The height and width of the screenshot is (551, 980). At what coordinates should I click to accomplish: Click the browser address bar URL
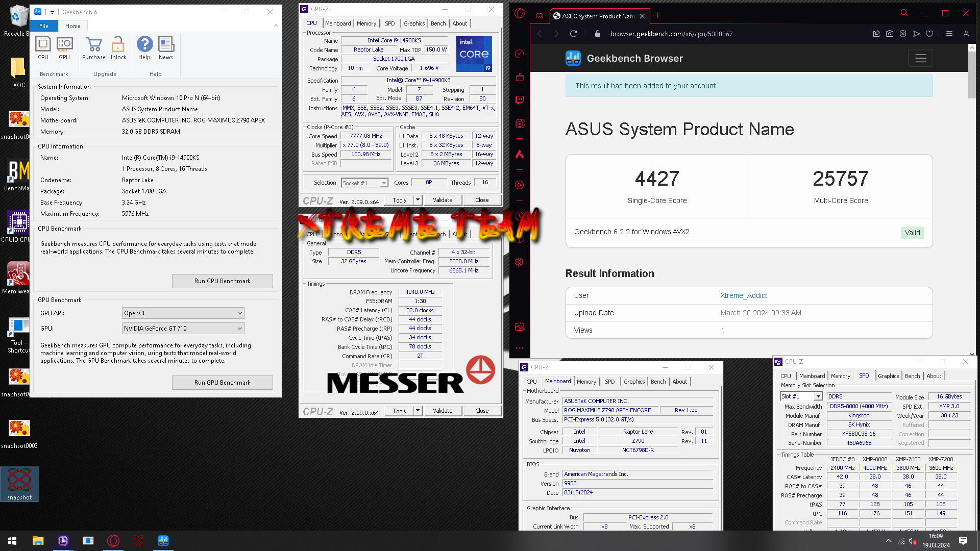(x=671, y=34)
